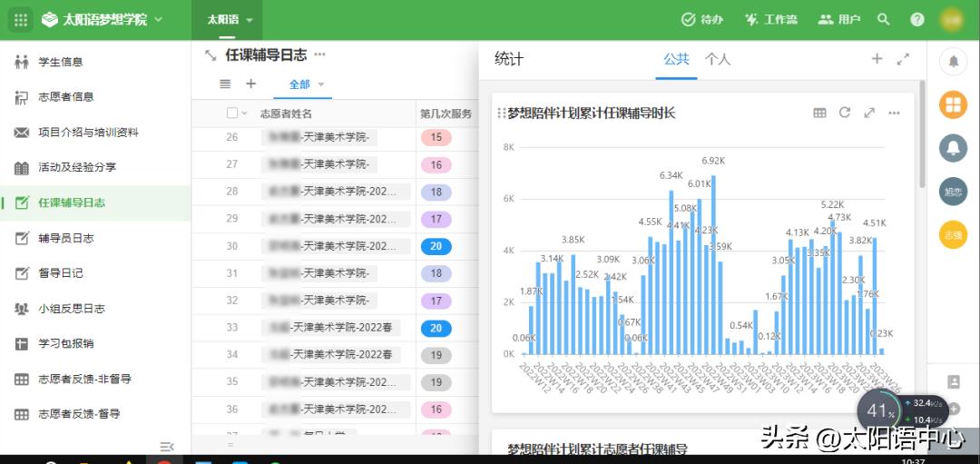Click the statistics panel vertical scrollbar
The height and width of the screenshot is (464, 980).
tap(922, 133)
